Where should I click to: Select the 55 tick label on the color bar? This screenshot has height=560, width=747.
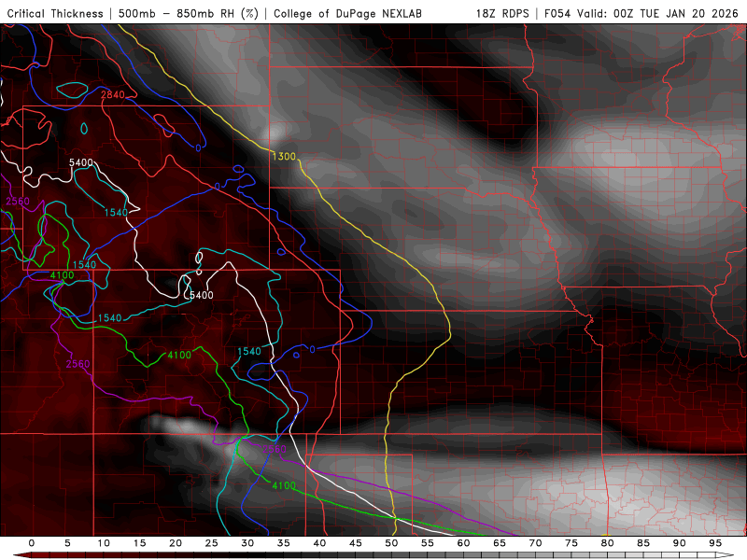(x=428, y=543)
